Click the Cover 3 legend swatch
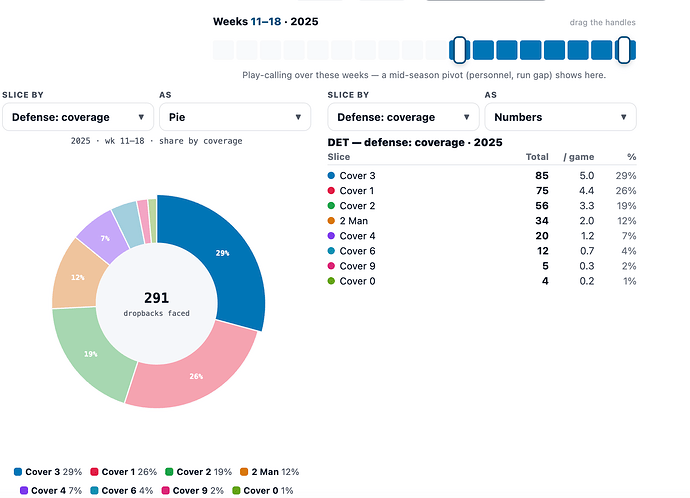 coord(18,472)
